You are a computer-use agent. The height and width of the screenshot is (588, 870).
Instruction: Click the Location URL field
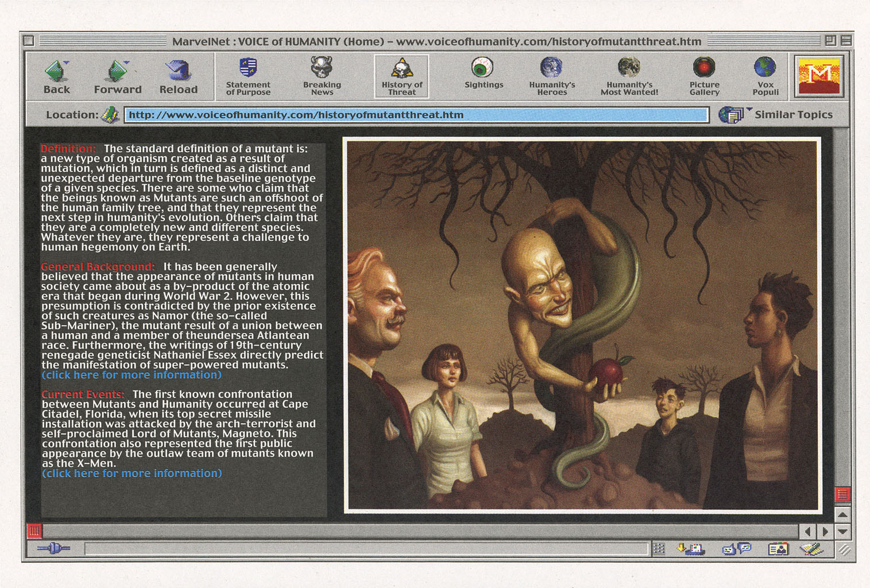coord(416,115)
